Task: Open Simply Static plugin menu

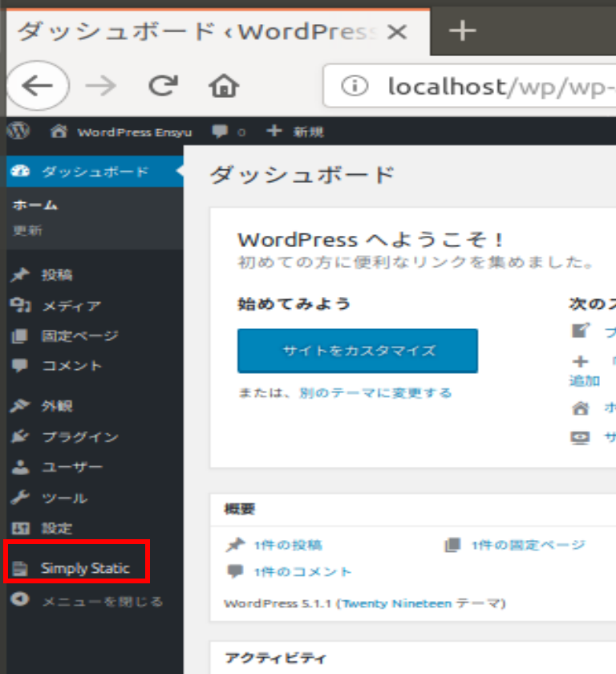Action: (86, 568)
